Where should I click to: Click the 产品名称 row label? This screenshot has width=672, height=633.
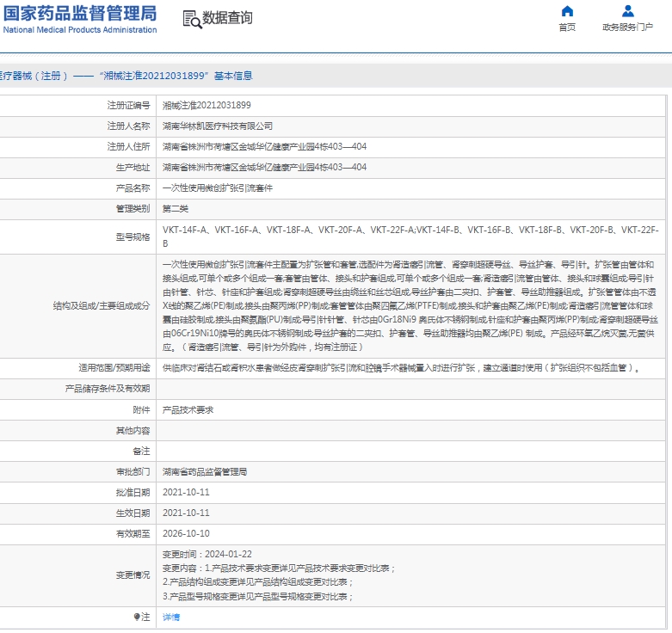click(x=133, y=188)
